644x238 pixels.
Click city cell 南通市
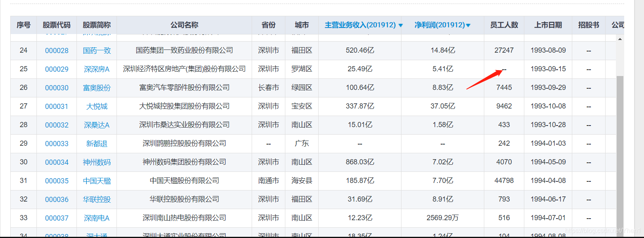coord(268,181)
